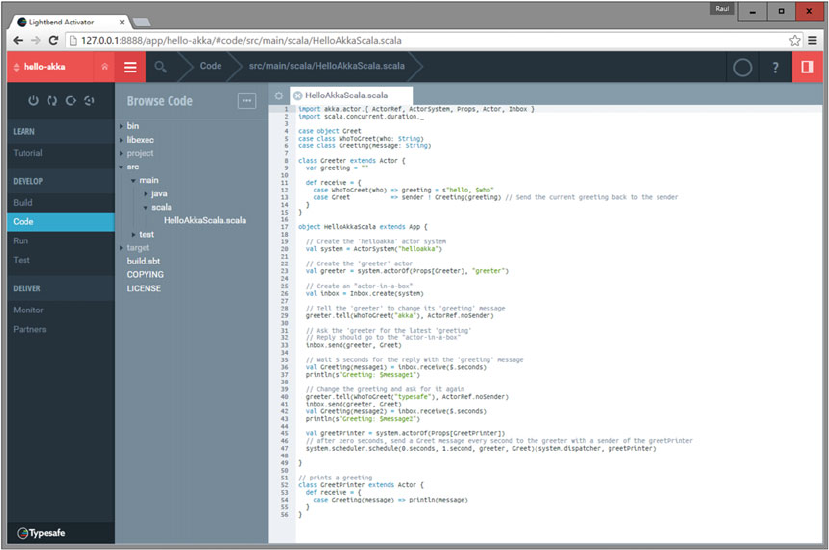Bookmark the page with the star icon
The image size is (829, 550).
pos(794,41)
